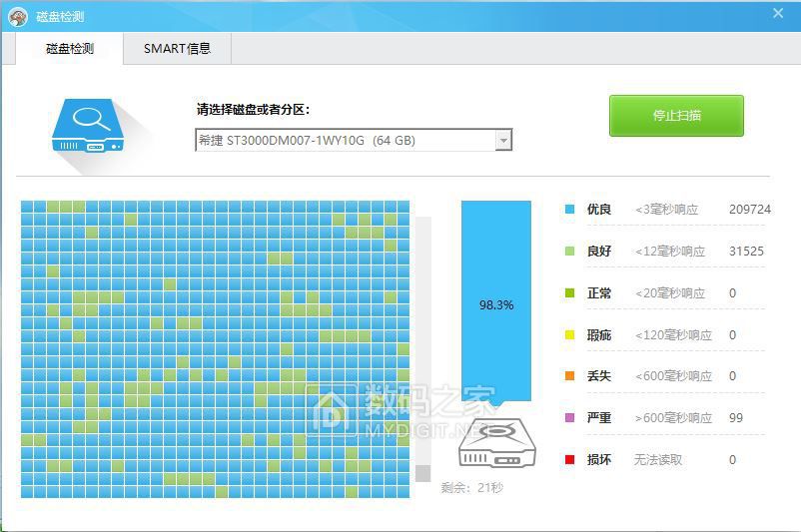This screenshot has width=801, height=532.
Task: Click the 瑕疵 legend label
Action: tap(599, 335)
